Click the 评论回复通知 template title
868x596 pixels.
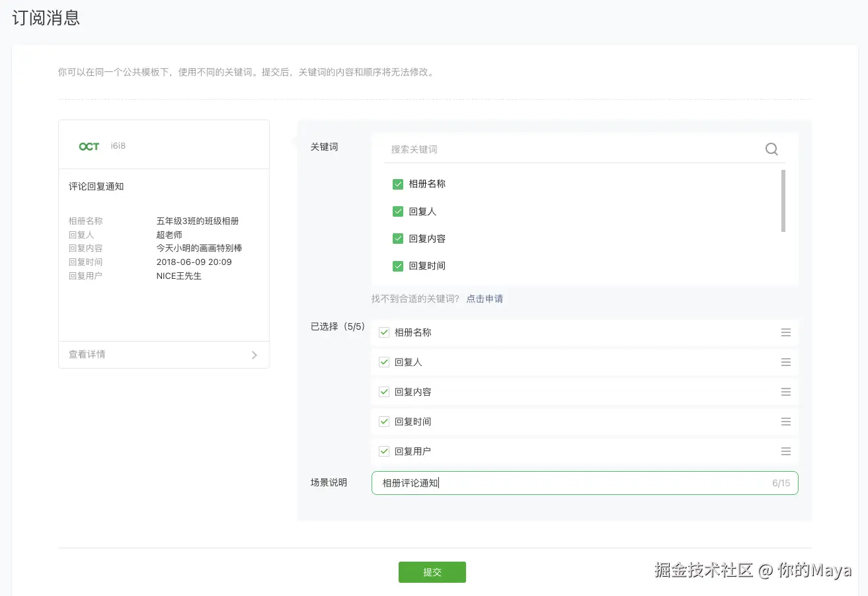point(97,186)
